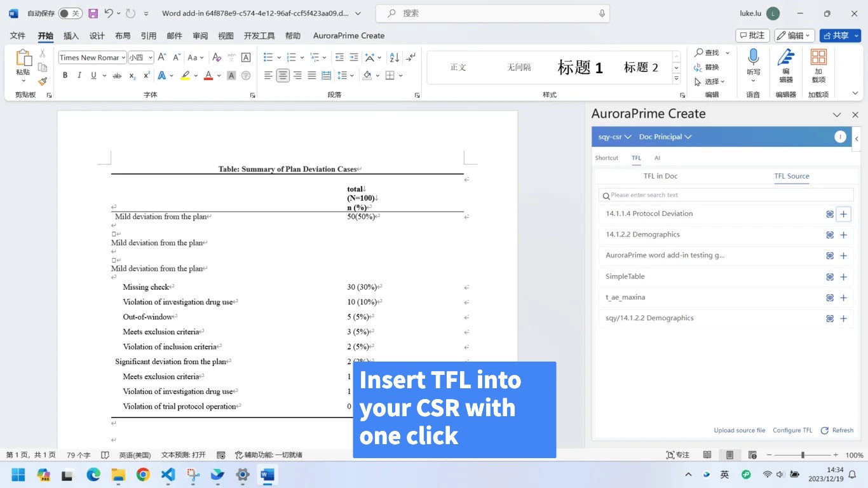Toggle bold formatting

(65, 76)
